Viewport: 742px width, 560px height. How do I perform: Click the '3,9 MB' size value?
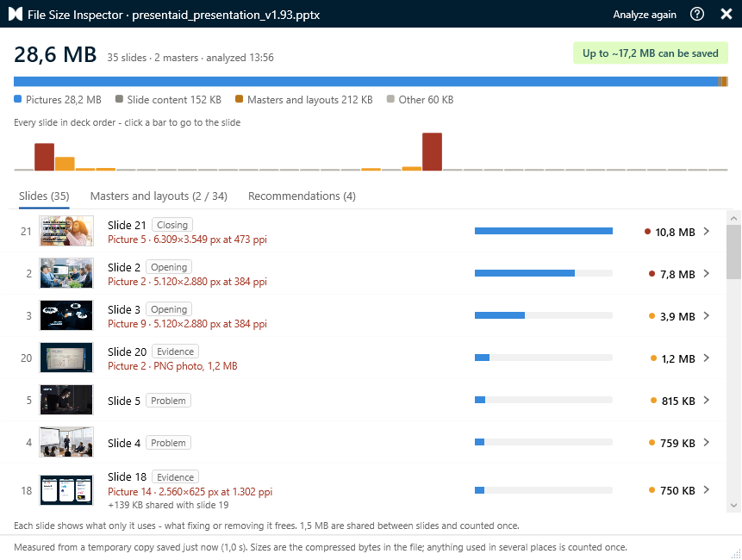pos(677,316)
